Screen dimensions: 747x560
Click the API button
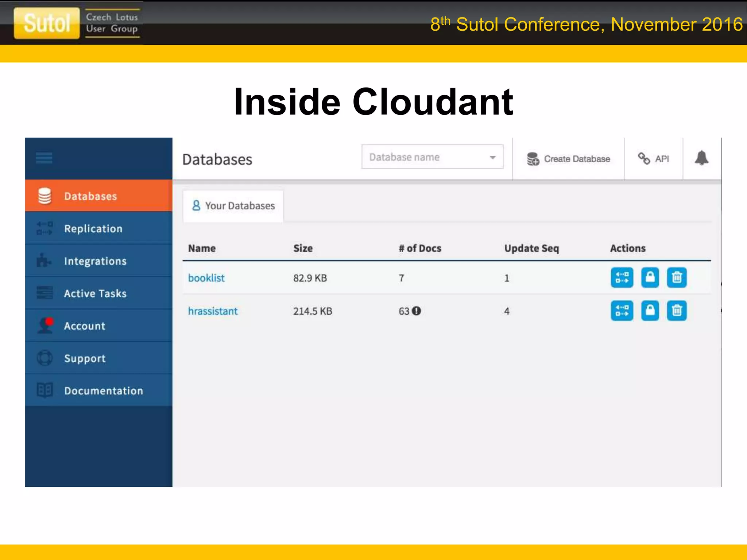[653, 159]
